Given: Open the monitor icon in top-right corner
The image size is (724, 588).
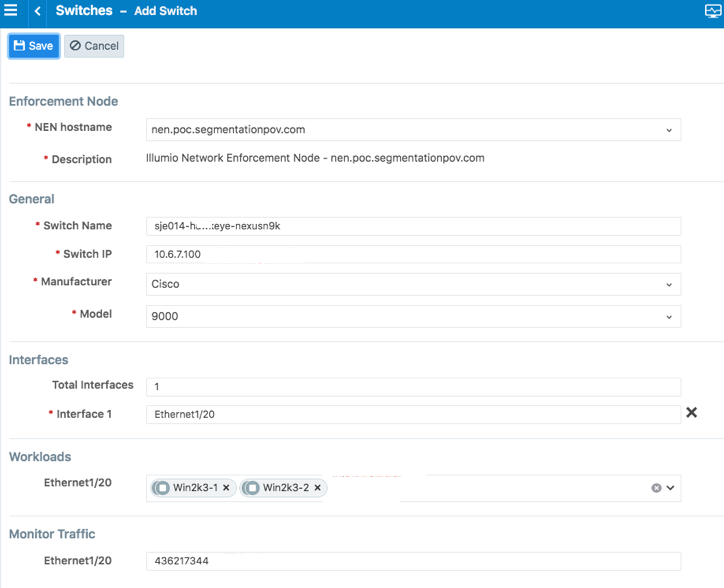Looking at the screenshot, I should tap(713, 11).
